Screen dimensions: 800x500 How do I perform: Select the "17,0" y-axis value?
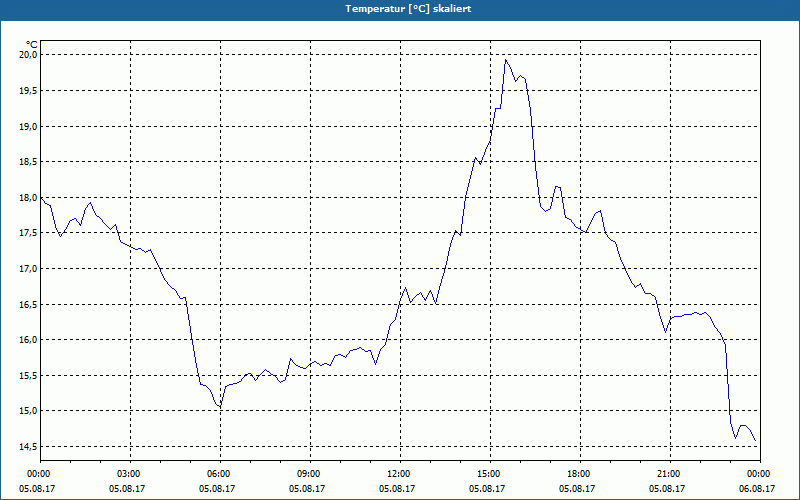pyautogui.click(x=29, y=268)
